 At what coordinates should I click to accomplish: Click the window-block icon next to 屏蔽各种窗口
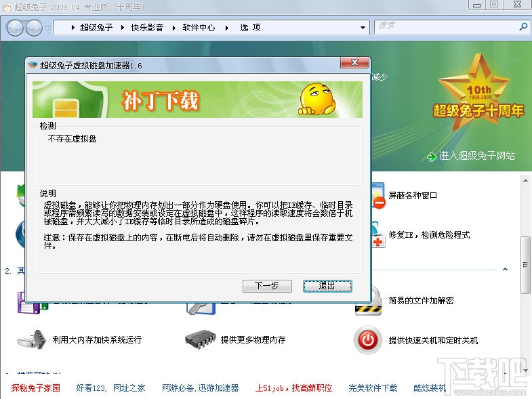[379, 196]
